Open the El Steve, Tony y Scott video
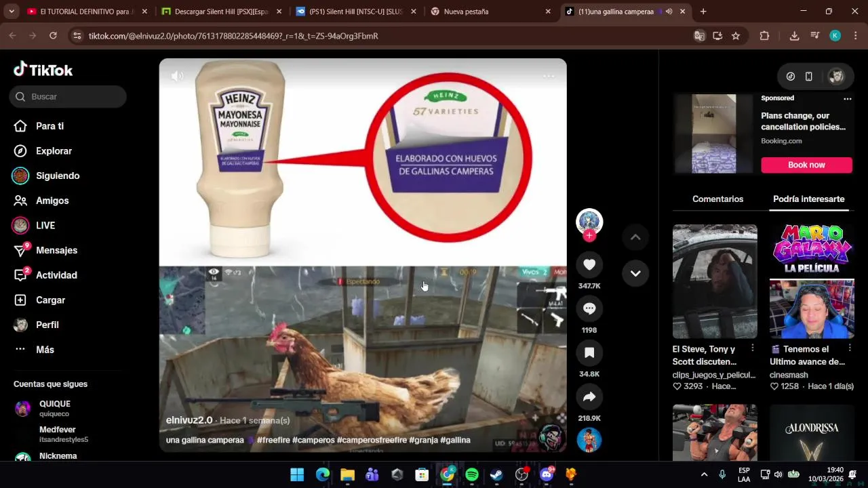 coord(715,281)
